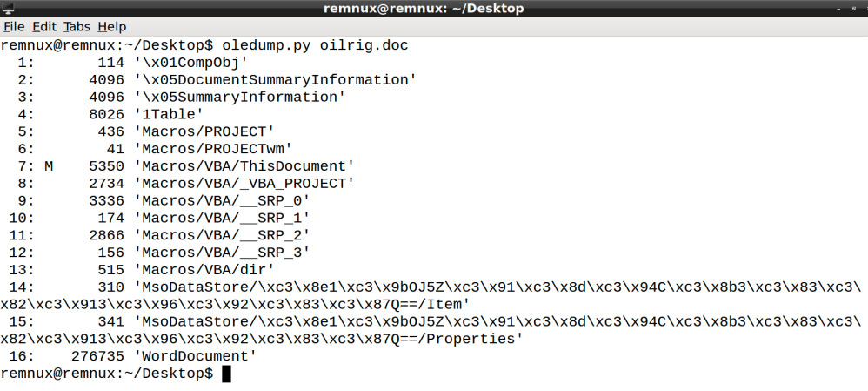Click the DocumentSummaryInformation stream entry

tap(275, 79)
